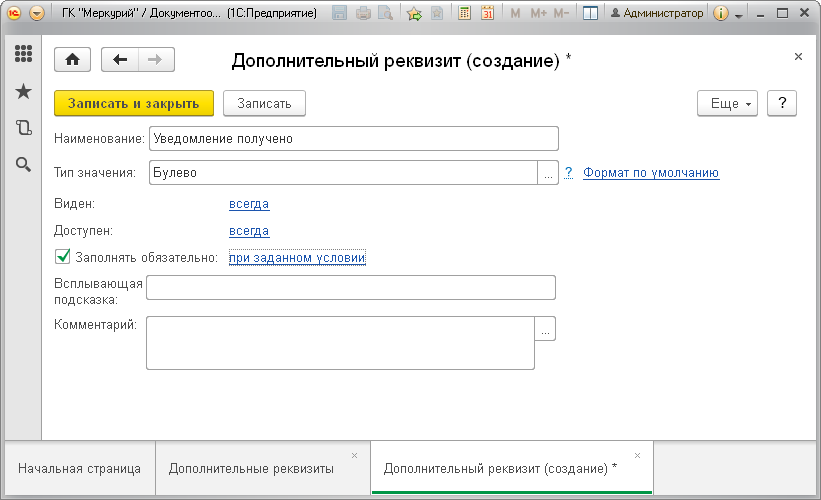
Task: Click Print icon in title bar
Action: pos(363,13)
